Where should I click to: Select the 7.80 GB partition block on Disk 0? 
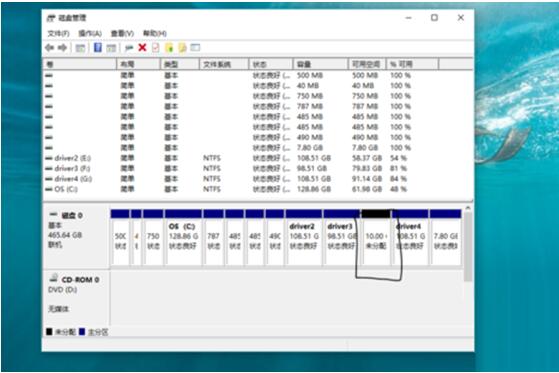click(446, 237)
